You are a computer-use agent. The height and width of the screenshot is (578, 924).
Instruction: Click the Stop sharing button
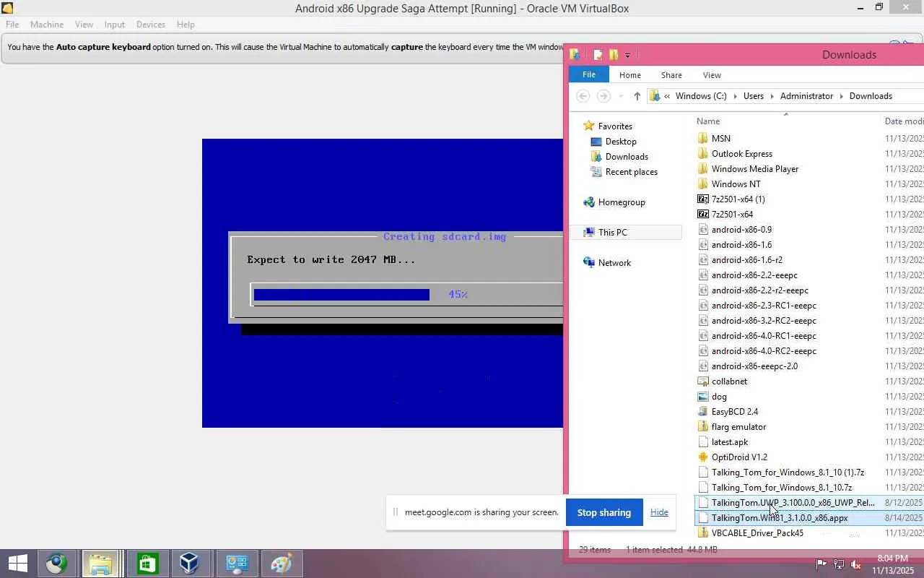(x=604, y=512)
